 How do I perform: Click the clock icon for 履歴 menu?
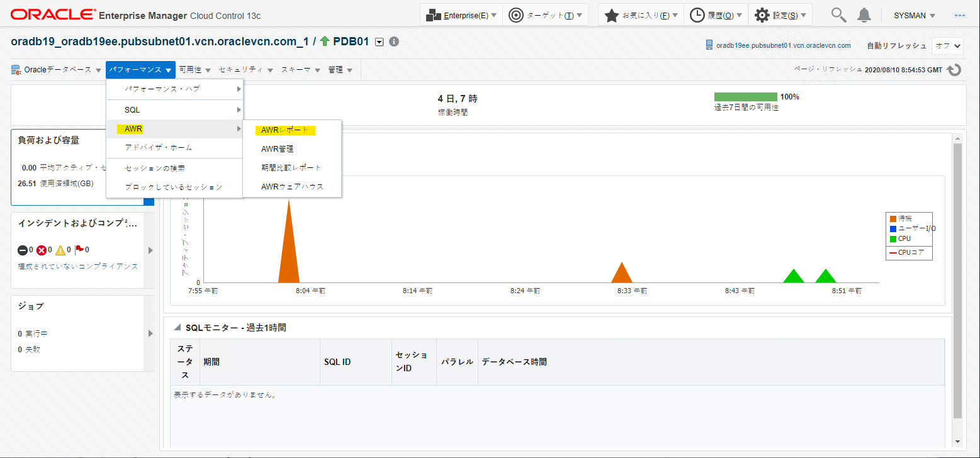(x=696, y=14)
